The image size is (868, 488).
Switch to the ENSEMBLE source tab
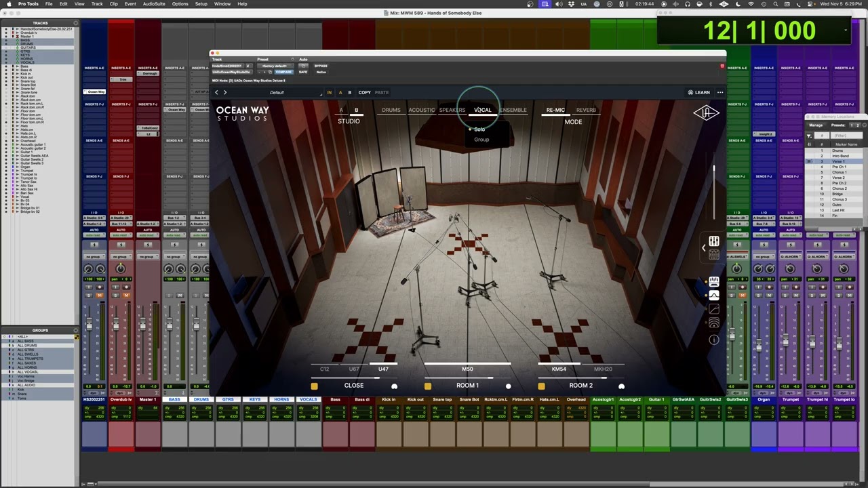coord(513,110)
